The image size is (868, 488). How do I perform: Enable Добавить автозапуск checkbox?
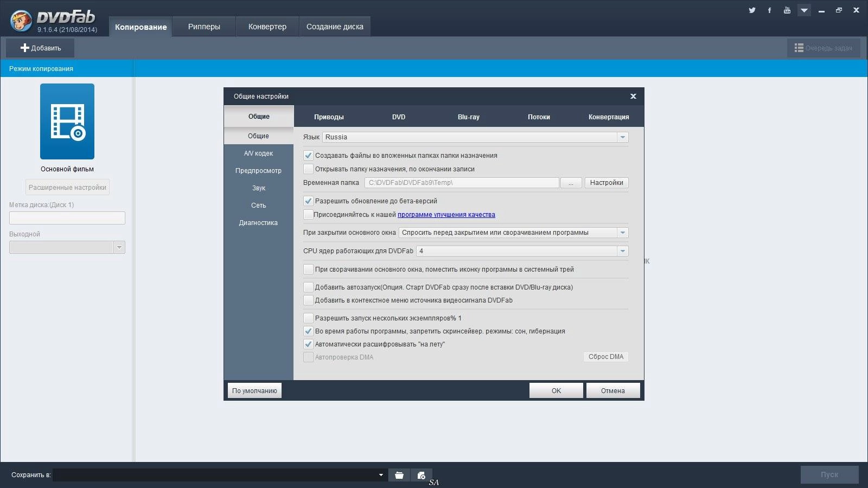point(308,287)
